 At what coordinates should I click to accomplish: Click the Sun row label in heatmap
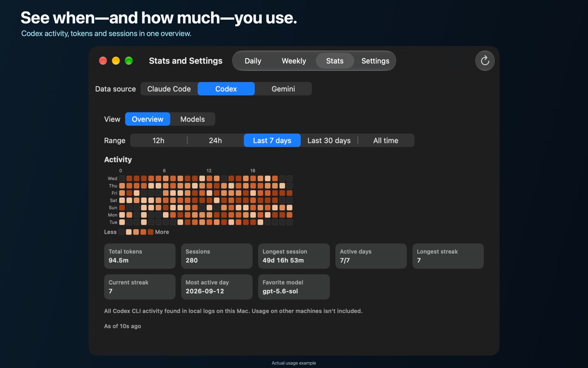[x=113, y=208]
